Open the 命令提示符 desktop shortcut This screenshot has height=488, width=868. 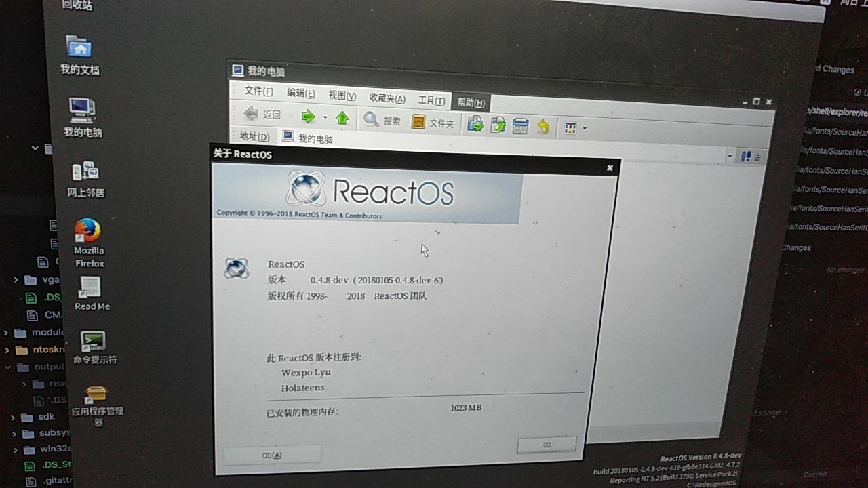pyautogui.click(x=95, y=348)
